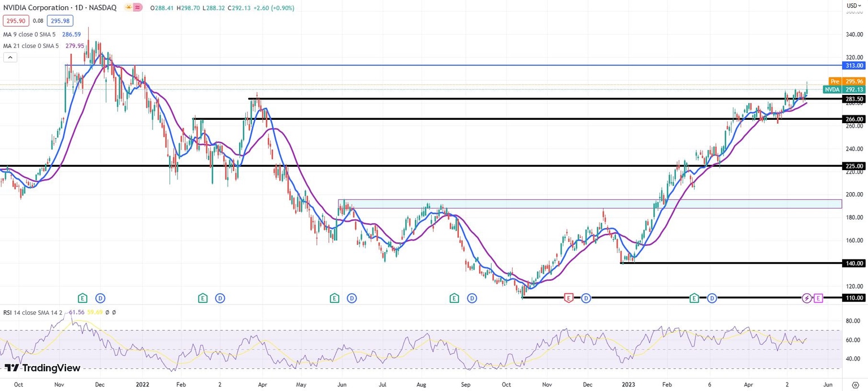Click the MA 21 value 279.95

click(74, 46)
